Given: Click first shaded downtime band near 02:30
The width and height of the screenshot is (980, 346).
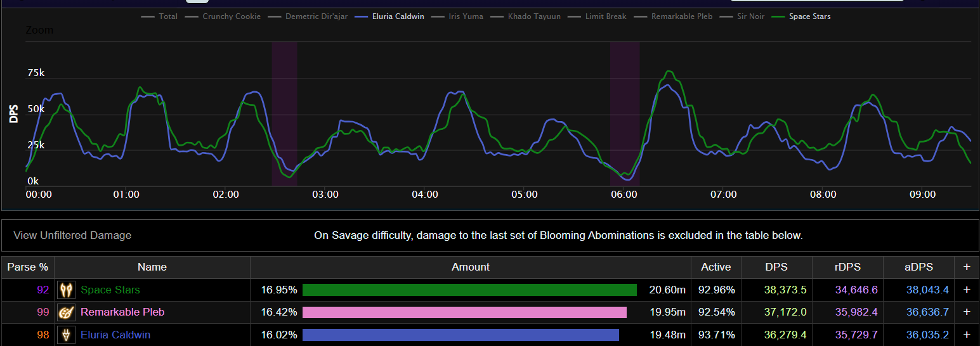Looking at the screenshot, I should click(x=284, y=113).
